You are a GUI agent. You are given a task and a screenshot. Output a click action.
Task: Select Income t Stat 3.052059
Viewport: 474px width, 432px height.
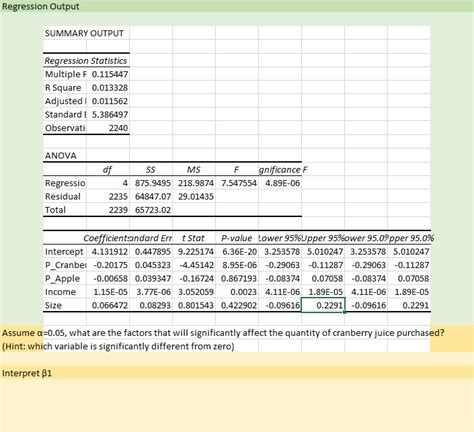[196, 292]
